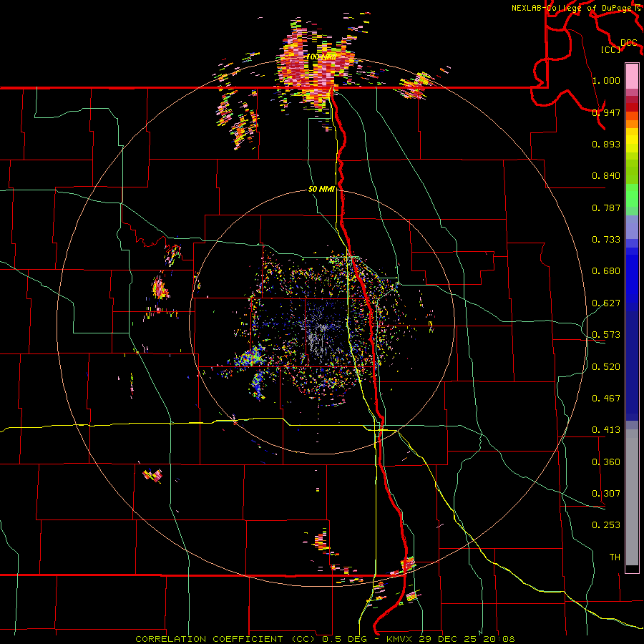Image resolution: width=644 pixels, height=644 pixels.
Task: Click the 0.787 scale value
Action: 606,208
